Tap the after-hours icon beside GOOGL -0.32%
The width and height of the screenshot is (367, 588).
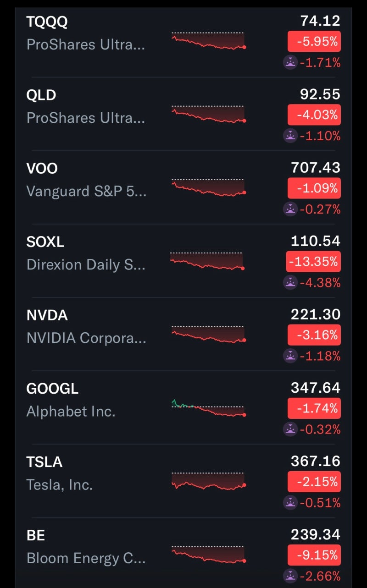pyautogui.click(x=290, y=429)
